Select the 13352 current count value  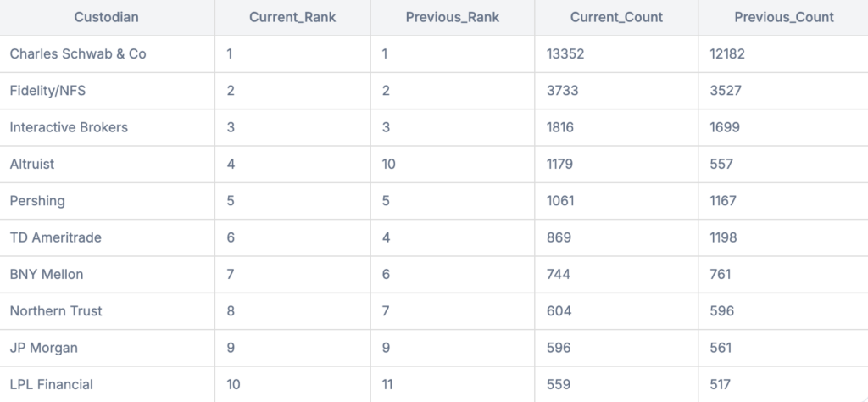tap(616, 53)
